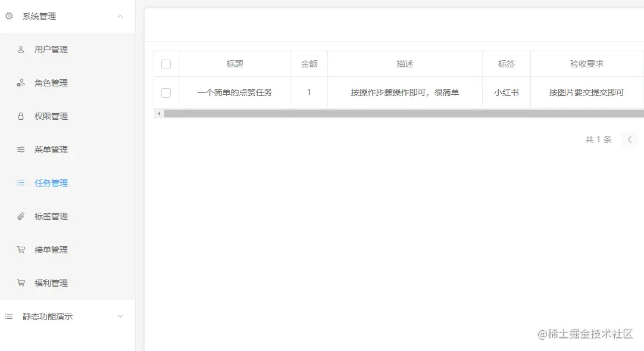Collapse the 系统管理 menu chevron
This screenshot has width=644, height=351.
[120, 17]
